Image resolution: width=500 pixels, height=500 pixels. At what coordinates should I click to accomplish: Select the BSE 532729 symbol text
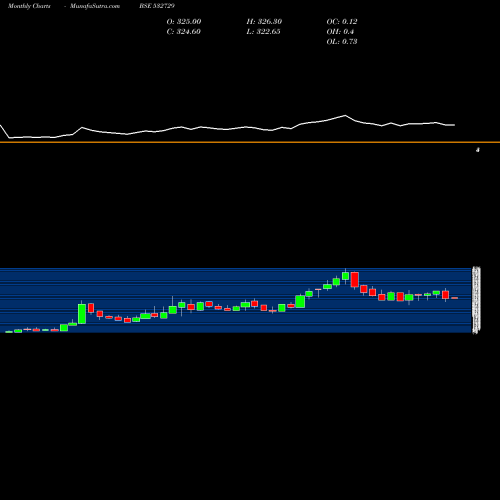tap(157, 6)
